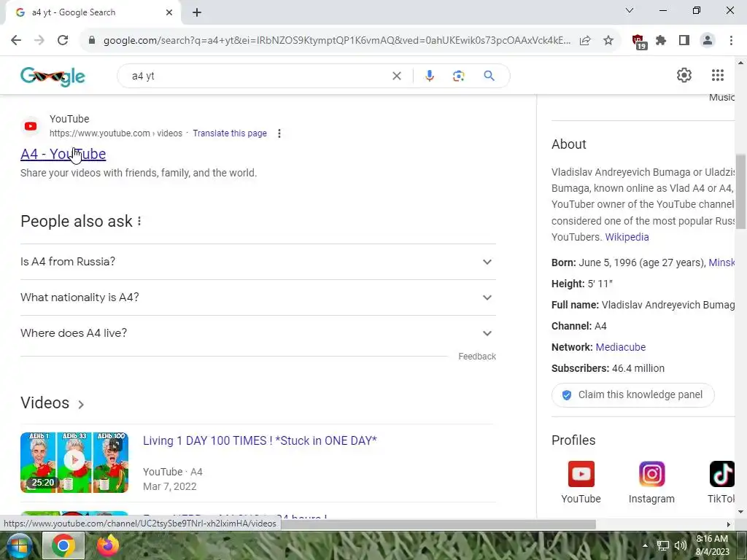
Task: Open the tab search dropdown arrow
Action: (630, 10)
